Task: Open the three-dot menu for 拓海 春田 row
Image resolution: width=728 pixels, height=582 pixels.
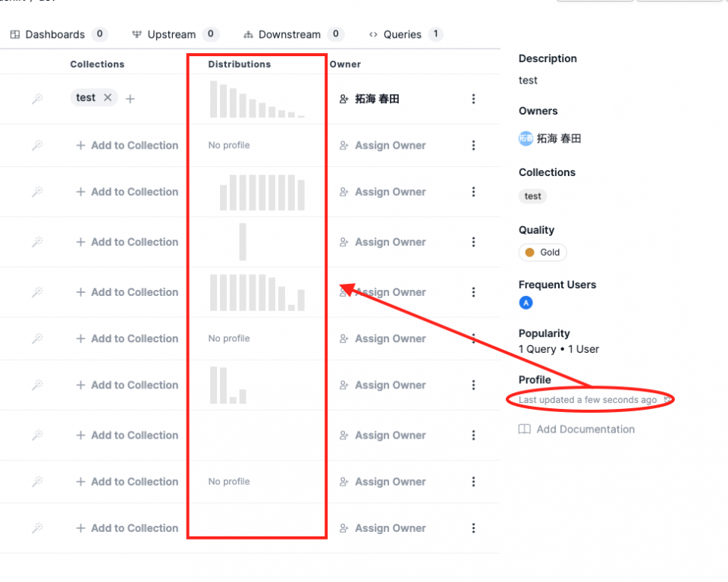Action: click(x=473, y=99)
